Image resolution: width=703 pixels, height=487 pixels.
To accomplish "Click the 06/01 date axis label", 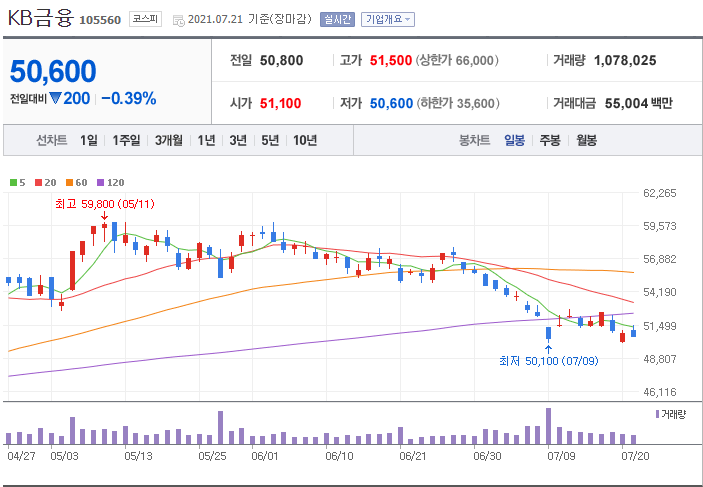I will [265, 456].
